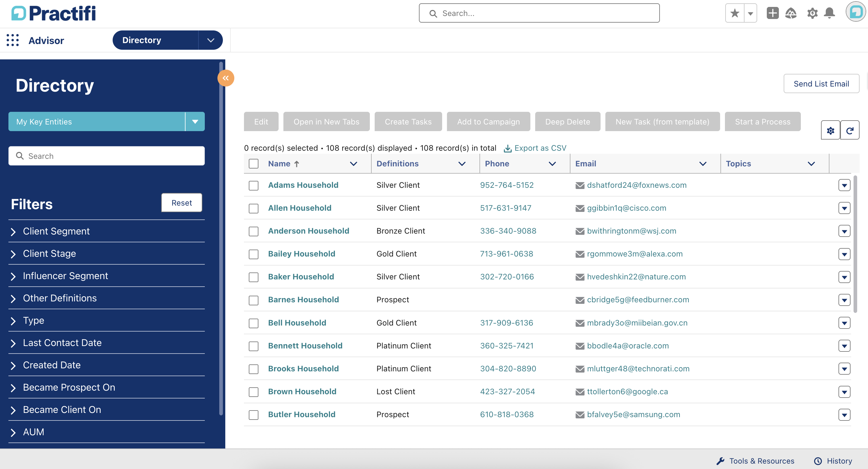Click the Directory sidebar scrollbar

pyautogui.click(x=221, y=239)
